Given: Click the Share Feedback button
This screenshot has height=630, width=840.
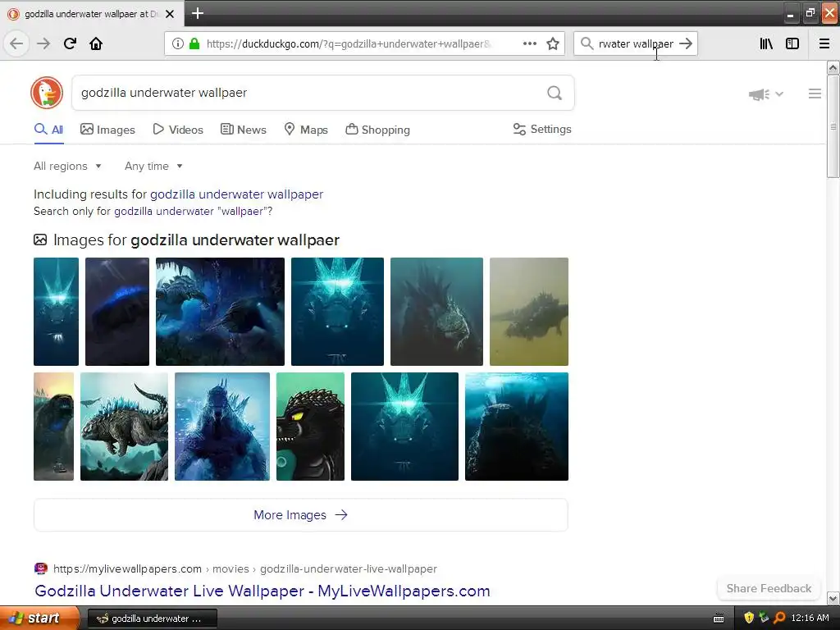Looking at the screenshot, I should pyautogui.click(x=769, y=588).
